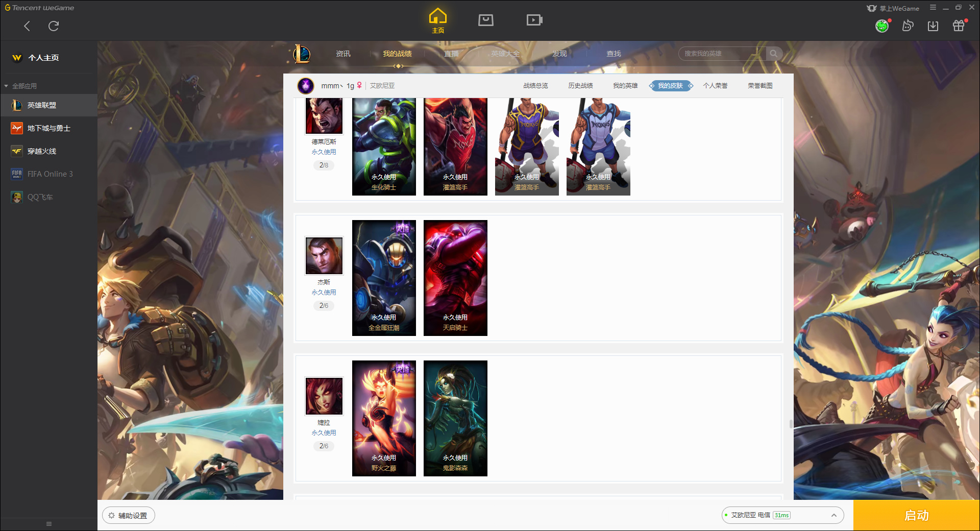The image size is (980, 531).
Task: Open the 荣誉截图 sub-tab
Action: (760, 86)
